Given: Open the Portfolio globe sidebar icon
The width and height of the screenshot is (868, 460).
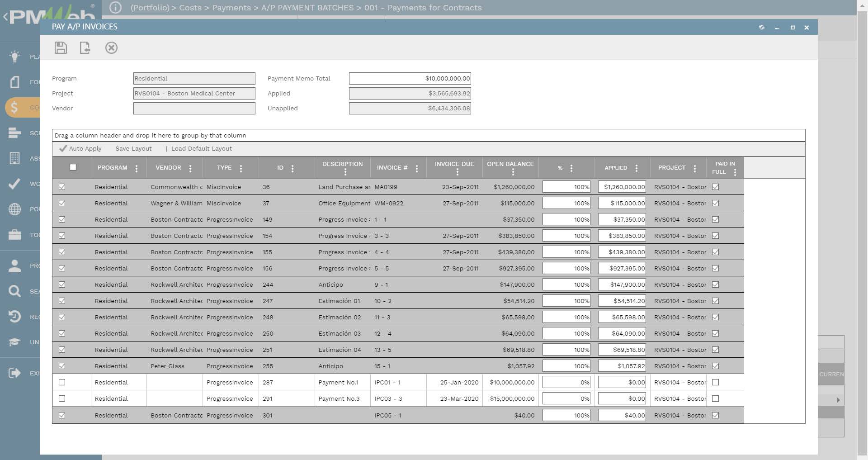Looking at the screenshot, I should [14, 209].
